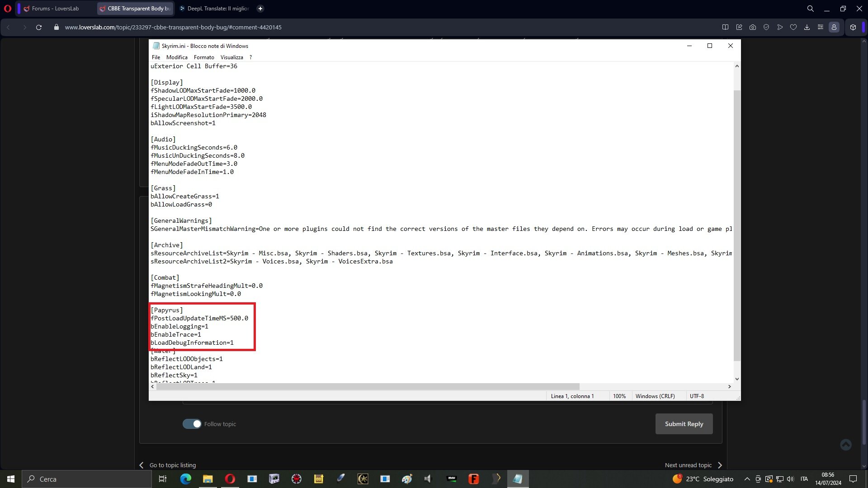Click the Opera icon in the taskbar

click(230, 479)
